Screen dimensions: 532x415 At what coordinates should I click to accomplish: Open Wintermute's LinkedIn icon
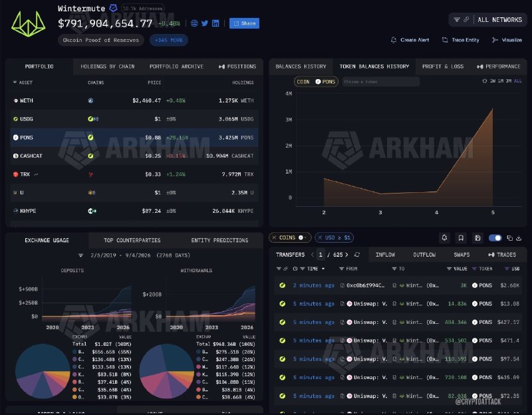(x=215, y=23)
